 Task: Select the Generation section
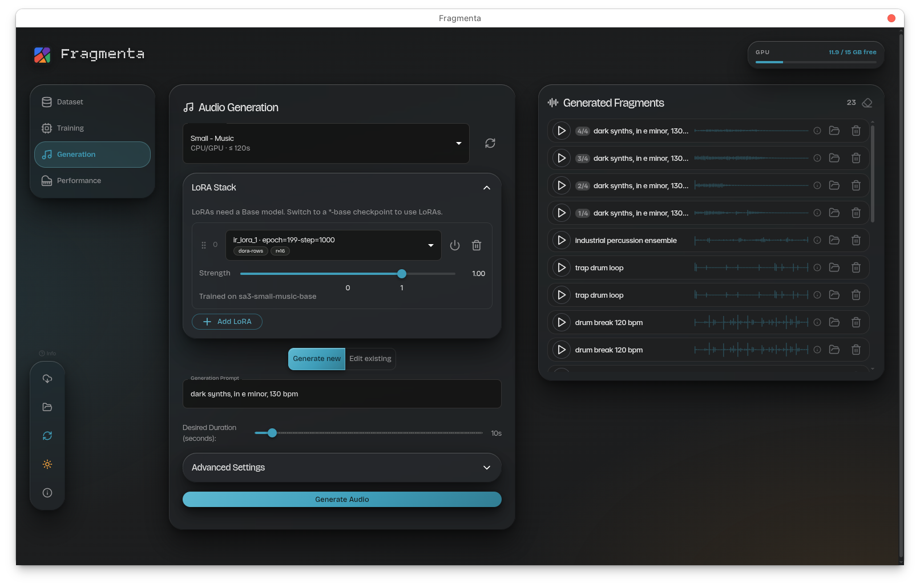click(x=92, y=155)
